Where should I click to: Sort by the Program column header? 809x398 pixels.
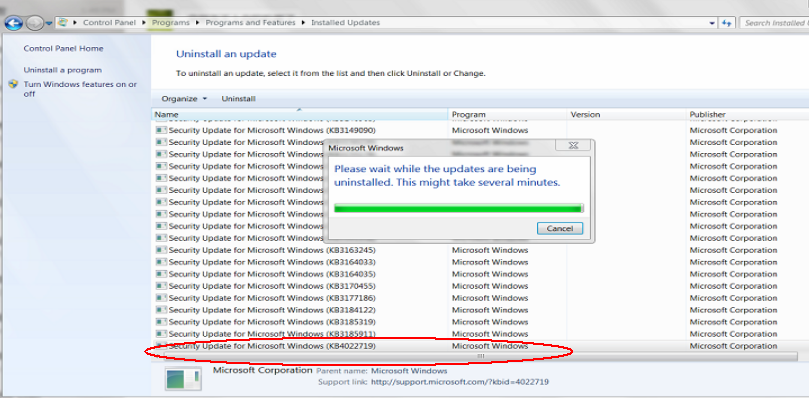point(507,114)
